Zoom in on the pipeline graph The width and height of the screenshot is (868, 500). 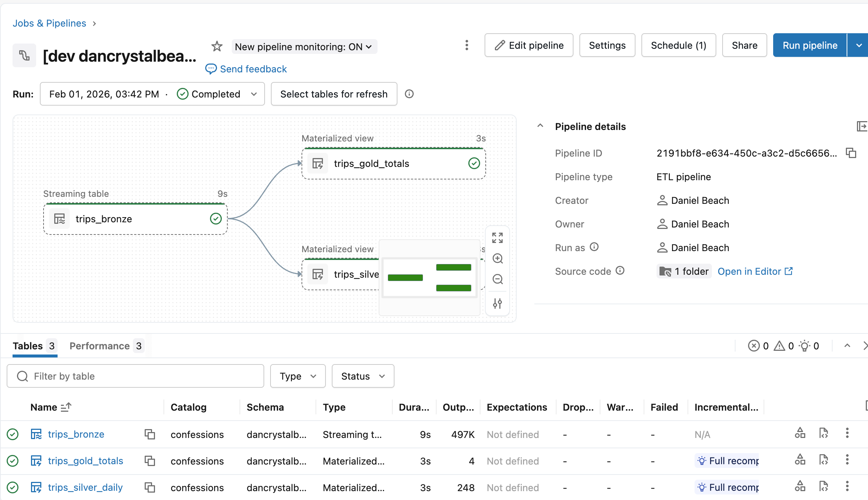[497, 258]
